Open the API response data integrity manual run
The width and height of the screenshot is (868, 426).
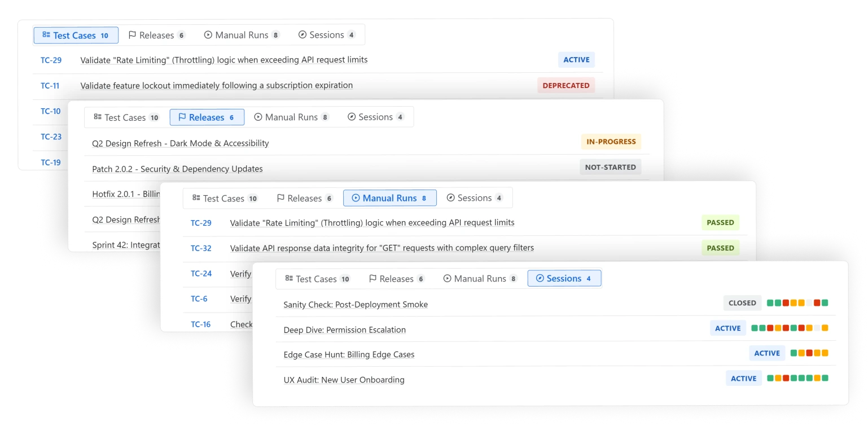tap(382, 248)
